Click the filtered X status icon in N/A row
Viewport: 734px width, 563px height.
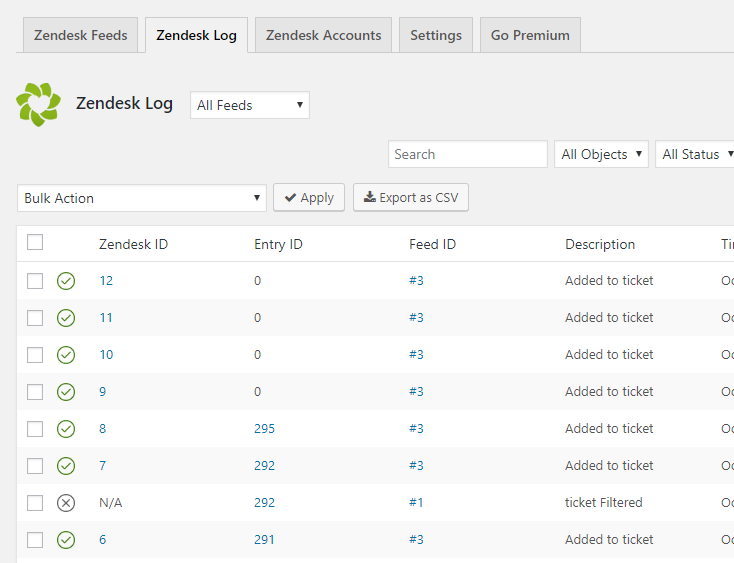click(x=66, y=503)
